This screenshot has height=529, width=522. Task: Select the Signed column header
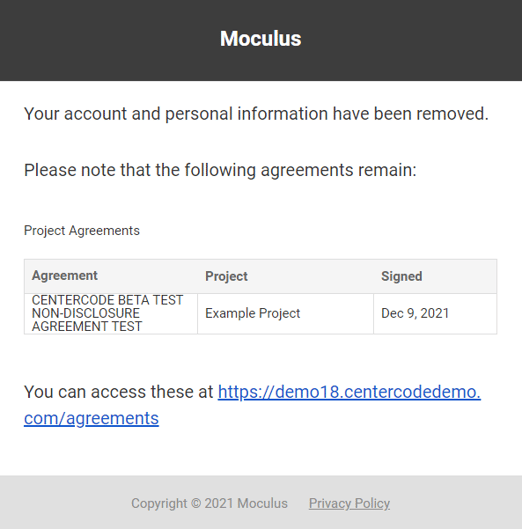point(402,276)
